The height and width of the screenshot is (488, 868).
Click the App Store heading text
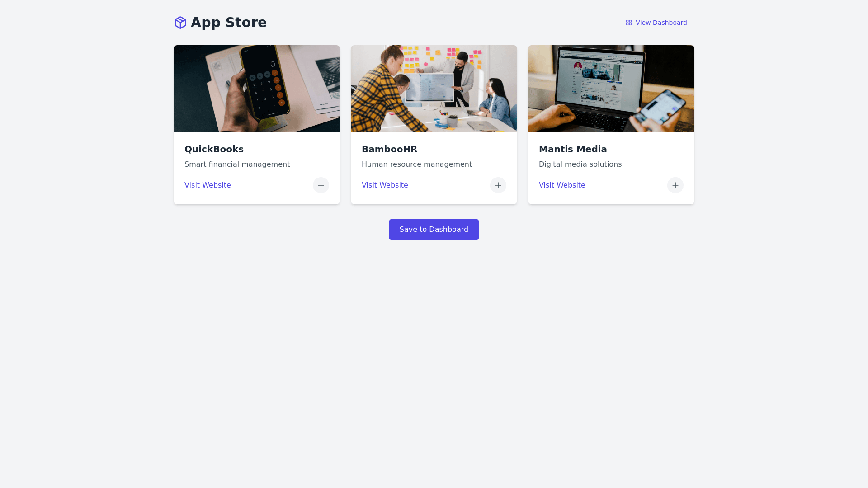coord(229,23)
